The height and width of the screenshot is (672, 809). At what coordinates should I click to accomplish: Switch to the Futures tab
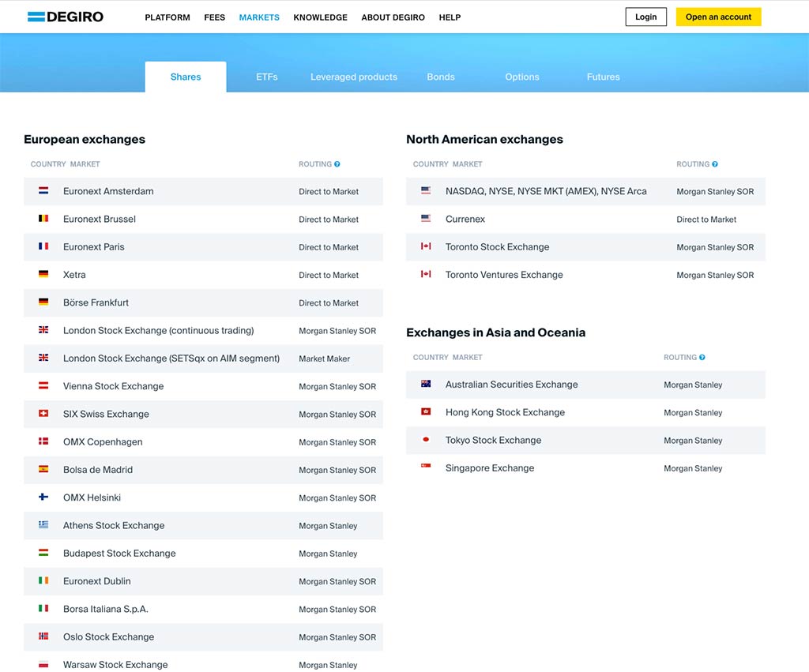pos(603,77)
